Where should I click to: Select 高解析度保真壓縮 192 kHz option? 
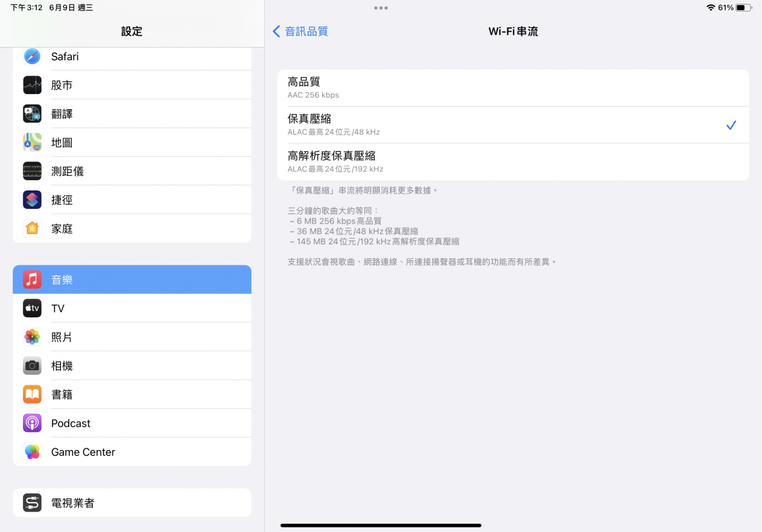click(x=513, y=162)
